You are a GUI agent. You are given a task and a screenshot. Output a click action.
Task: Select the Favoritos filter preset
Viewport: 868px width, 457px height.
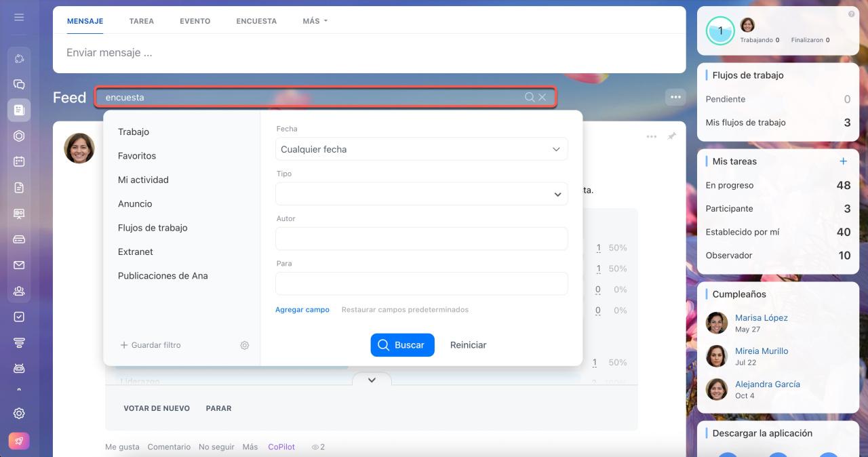point(137,156)
